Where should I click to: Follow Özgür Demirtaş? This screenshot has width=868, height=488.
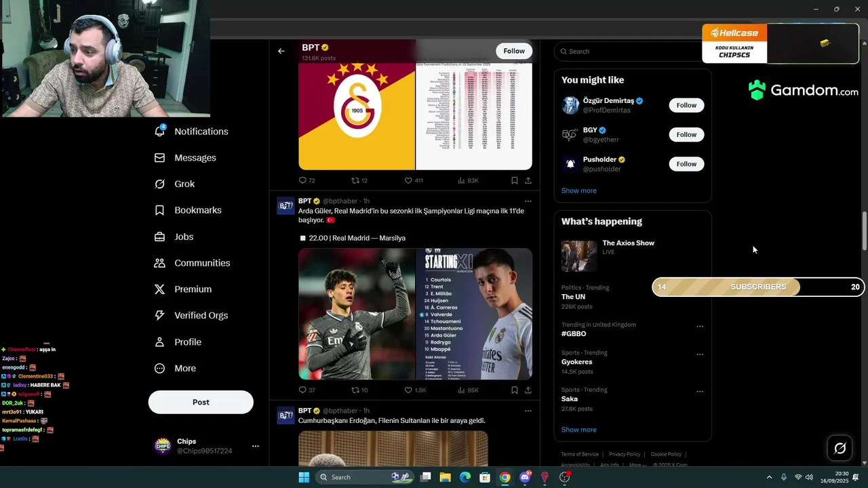coord(686,105)
